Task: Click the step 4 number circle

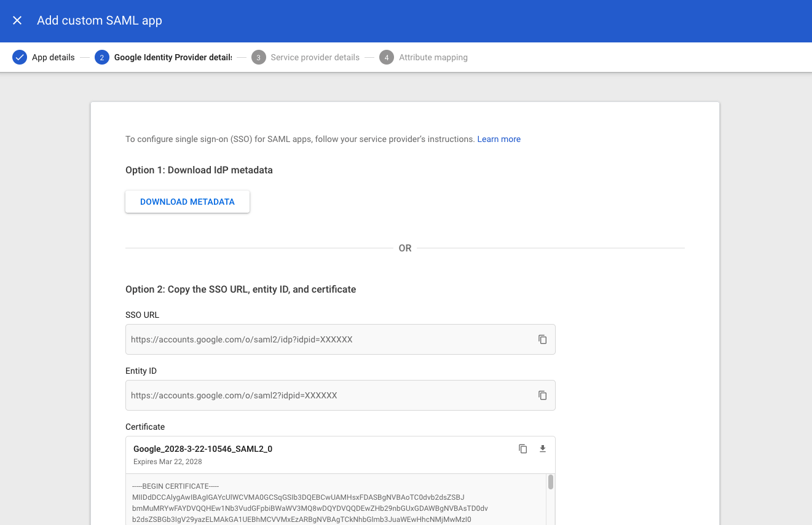Action: [387, 58]
